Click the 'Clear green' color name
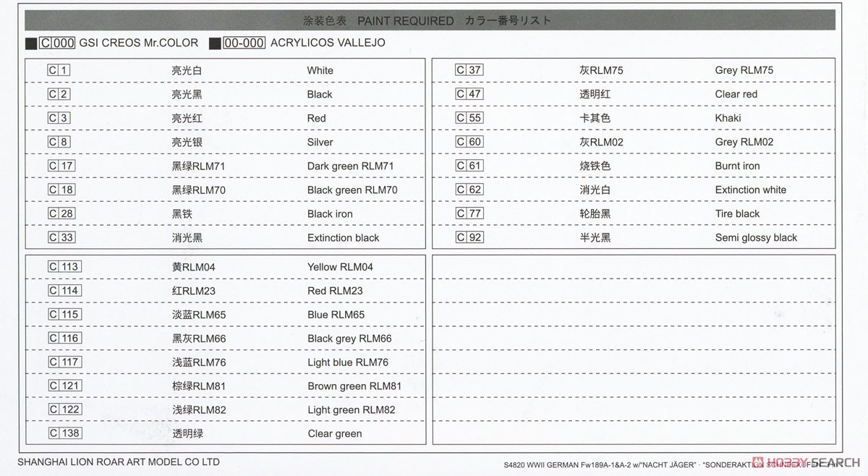This screenshot has height=476, width=868. click(x=334, y=434)
